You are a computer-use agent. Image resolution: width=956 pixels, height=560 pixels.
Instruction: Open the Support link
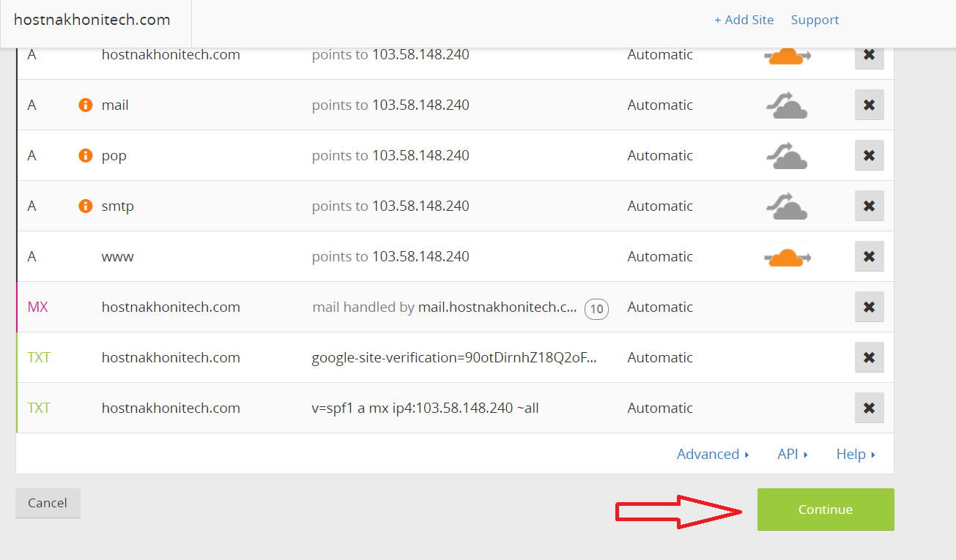815,20
